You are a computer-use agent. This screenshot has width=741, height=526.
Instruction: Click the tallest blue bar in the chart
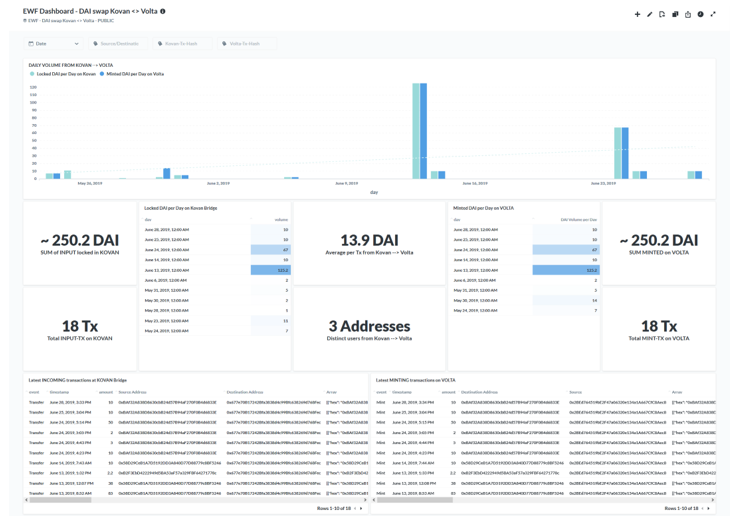click(x=424, y=130)
